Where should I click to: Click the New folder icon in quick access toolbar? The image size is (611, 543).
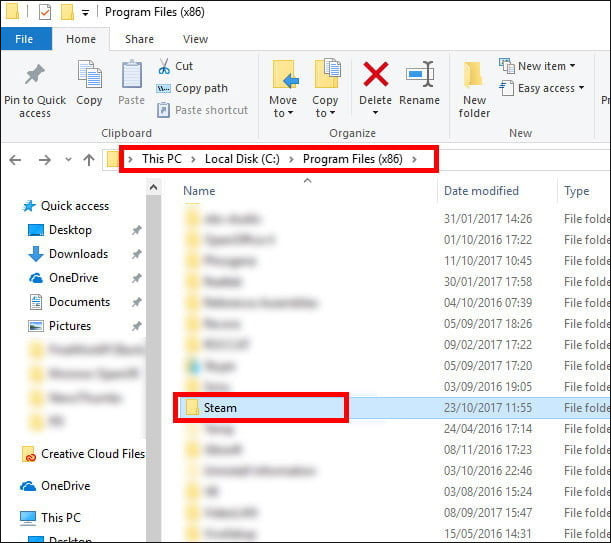(x=67, y=12)
